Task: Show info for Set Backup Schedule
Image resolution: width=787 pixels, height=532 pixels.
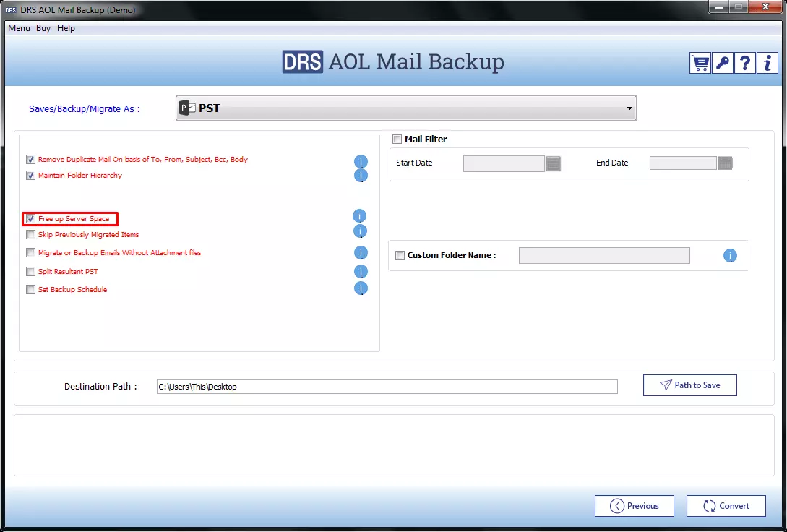Action: click(361, 288)
